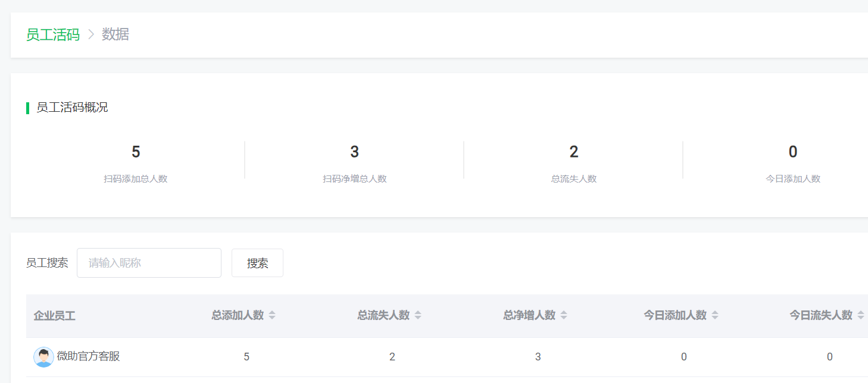Sort by 总净增人数 column sort icon
The width and height of the screenshot is (868, 383).
[564, 315]
